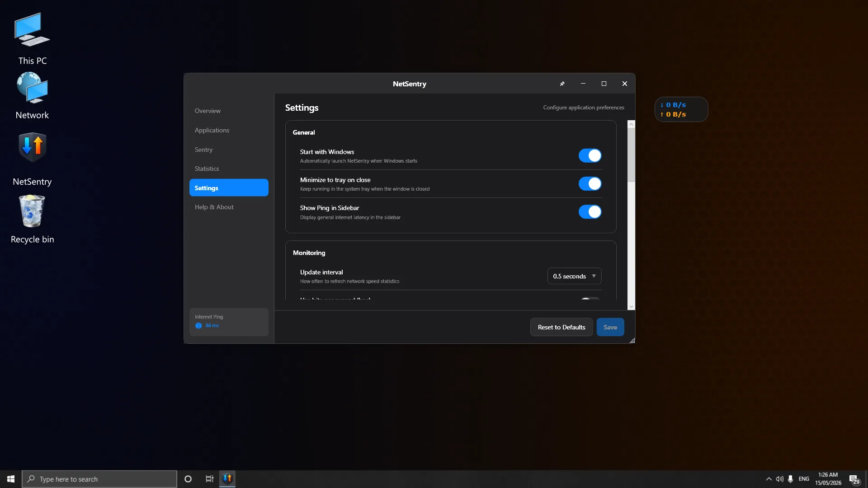Click 'How often to refresh network speed' text

(350, 281)
